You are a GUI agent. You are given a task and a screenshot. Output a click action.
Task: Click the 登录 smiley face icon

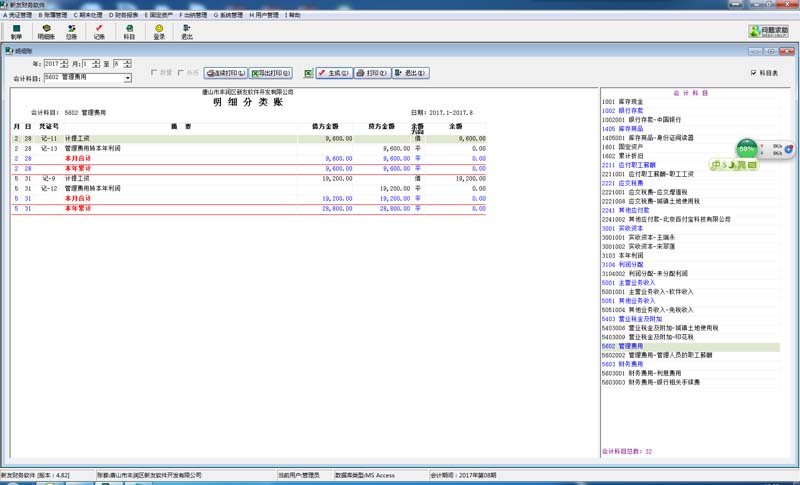[159, 32]
